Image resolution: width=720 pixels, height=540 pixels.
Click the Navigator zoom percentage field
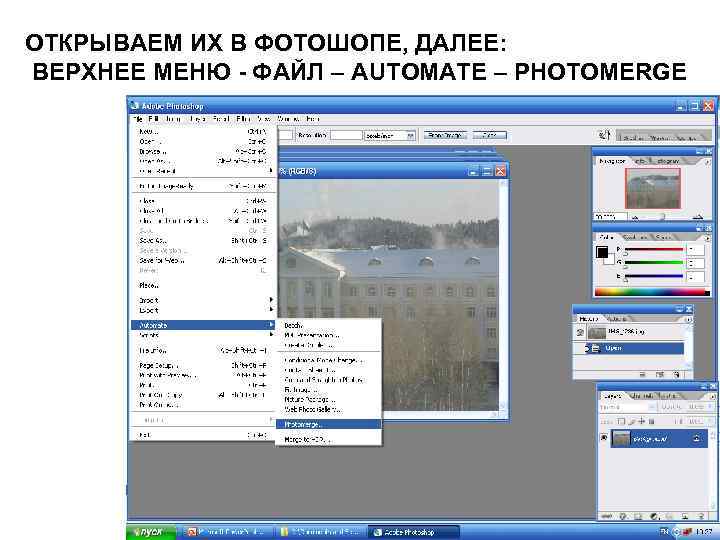(610, 217)
